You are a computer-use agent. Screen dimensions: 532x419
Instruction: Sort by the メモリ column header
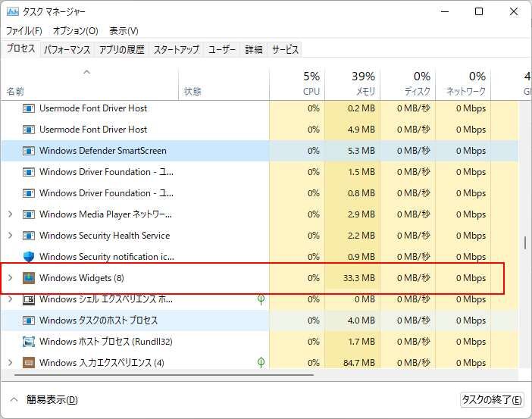pyautogui.click(x=352, y=84)
